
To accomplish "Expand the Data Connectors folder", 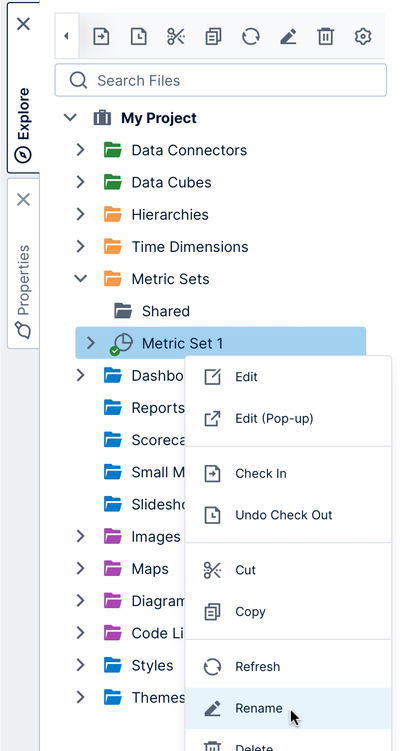I will pyautogui.click(x=80, y=150).
